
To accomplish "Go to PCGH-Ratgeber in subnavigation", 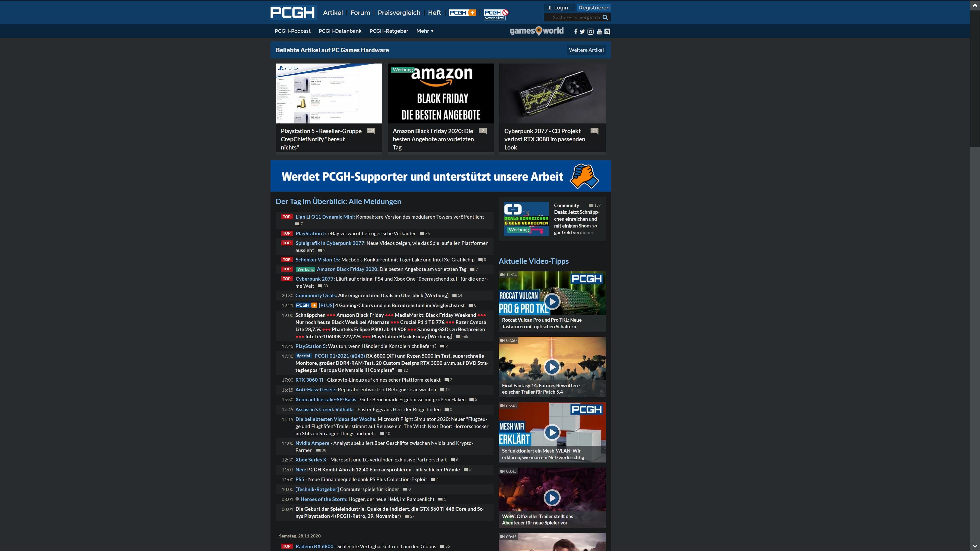I will [x=389, y=31].
